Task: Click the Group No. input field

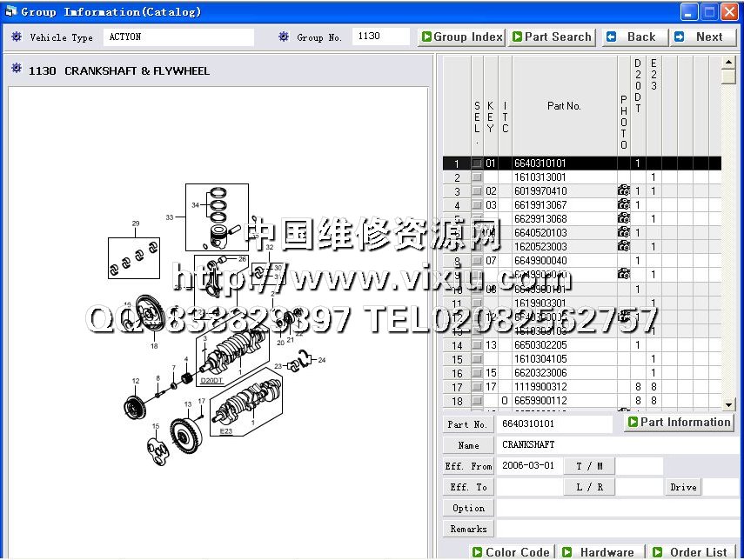Action: coord(380,37)
